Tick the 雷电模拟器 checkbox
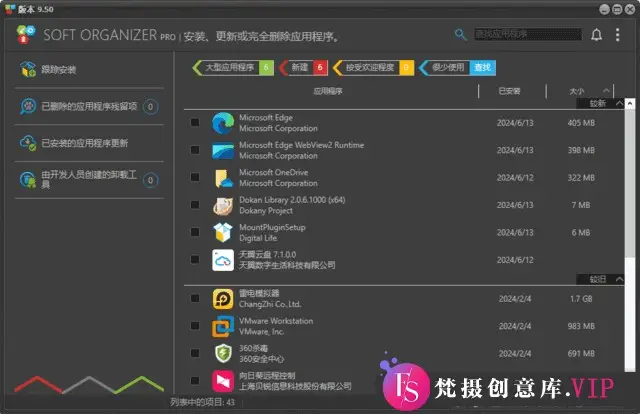640x414 pixels. click(x=195, y=298)
